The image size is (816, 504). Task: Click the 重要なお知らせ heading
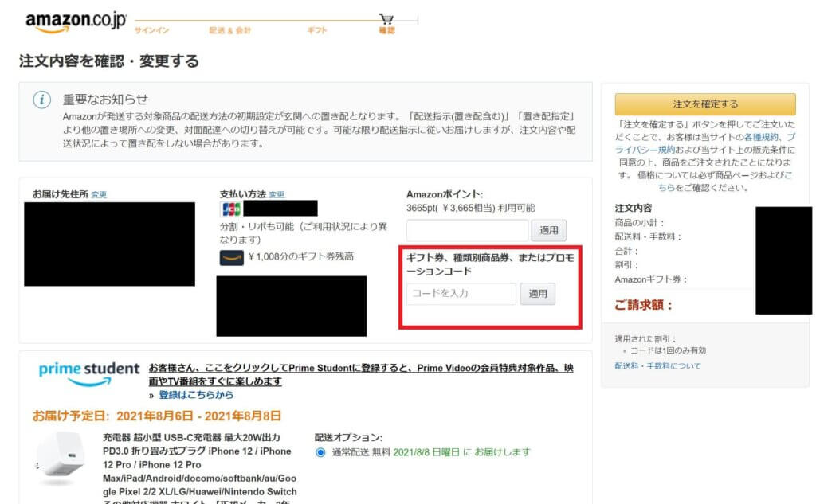pyautogui.click(x=105, y=100)
